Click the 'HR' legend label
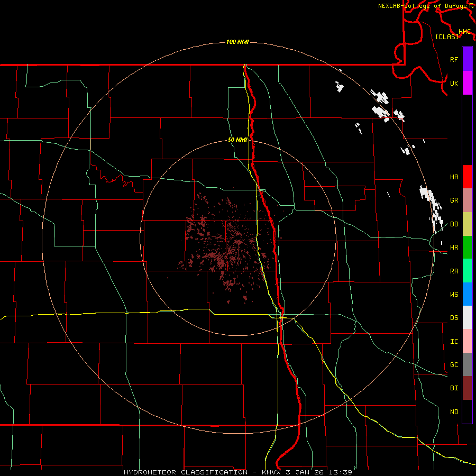This screenshot has height=476, width=476. click(x=454, y=248)
